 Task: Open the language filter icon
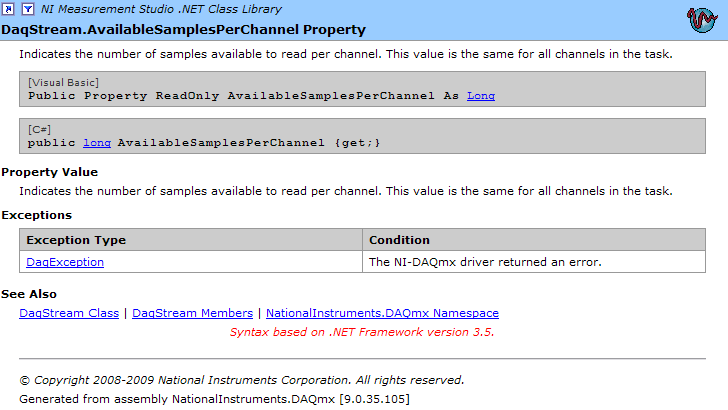pos(28,9)
